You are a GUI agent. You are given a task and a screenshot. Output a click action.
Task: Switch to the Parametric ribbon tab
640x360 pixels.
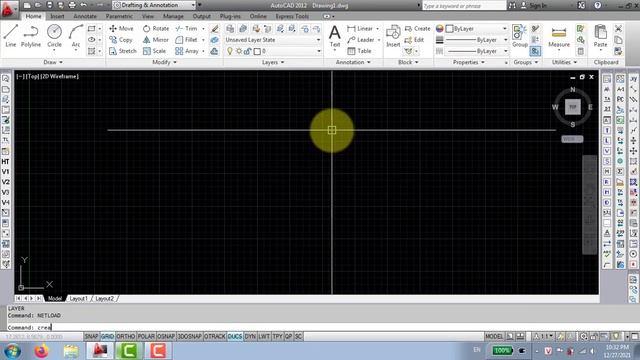tap(119, 16)
